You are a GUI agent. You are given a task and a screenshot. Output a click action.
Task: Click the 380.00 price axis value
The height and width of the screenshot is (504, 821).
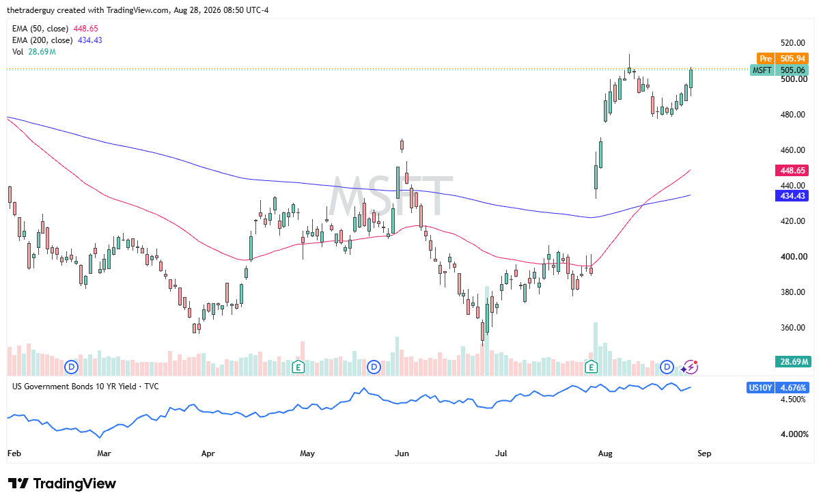tap(794, 292)
